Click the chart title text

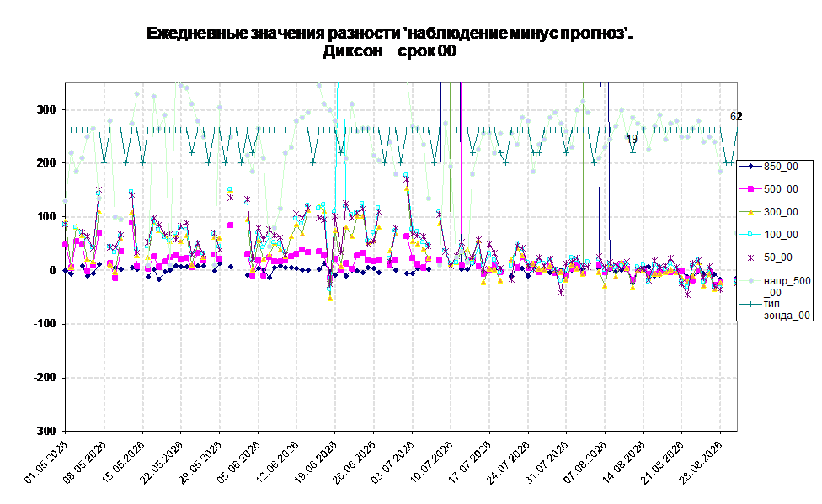point(389,34)
